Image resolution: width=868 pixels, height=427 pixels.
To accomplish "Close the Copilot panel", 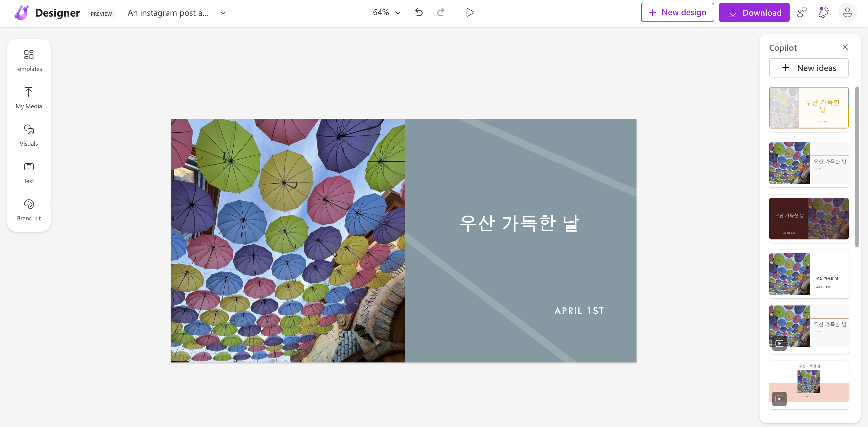I will (845, 47).
